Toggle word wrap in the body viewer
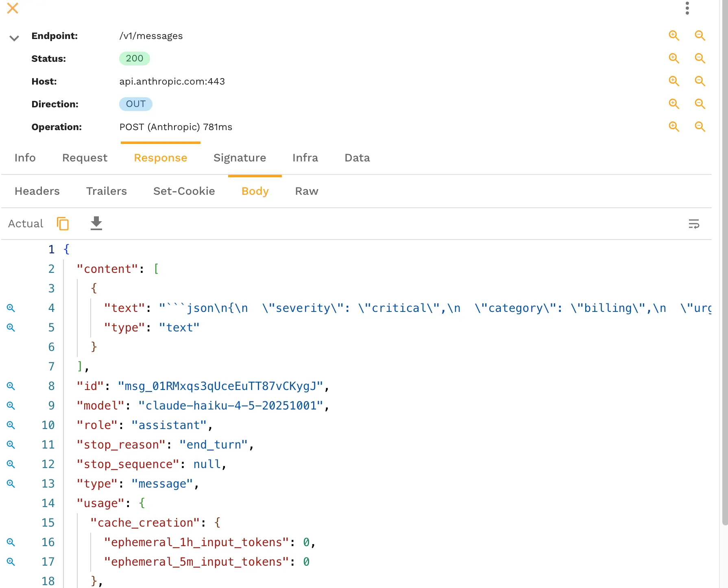The image size is (728, 588). (693, 224)
